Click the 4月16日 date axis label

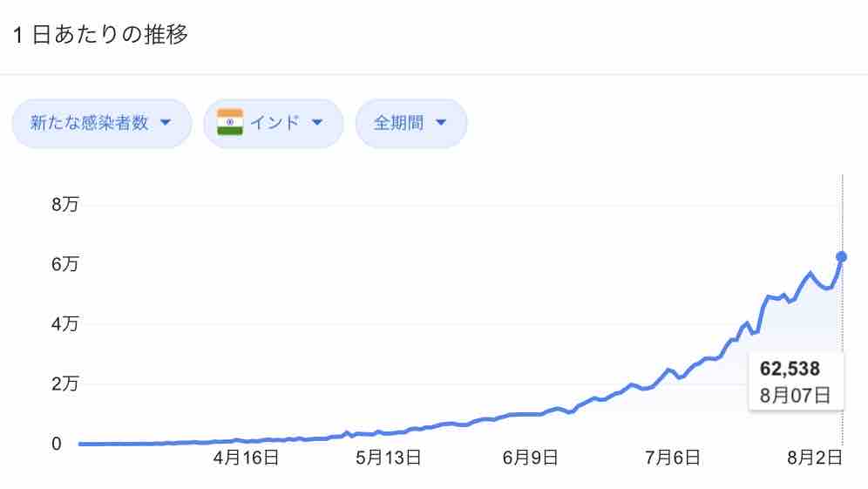pyautogui.click(x=246, y=458)
